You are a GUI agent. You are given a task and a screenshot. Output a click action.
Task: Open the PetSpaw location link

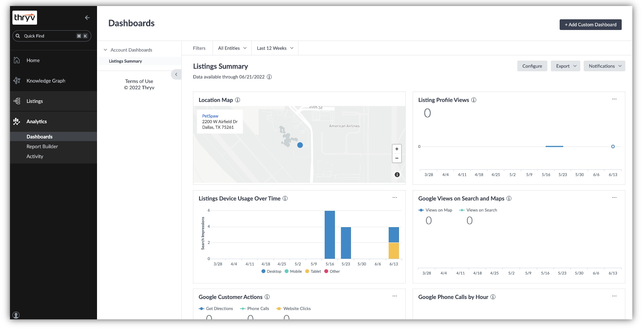point(210,116)
